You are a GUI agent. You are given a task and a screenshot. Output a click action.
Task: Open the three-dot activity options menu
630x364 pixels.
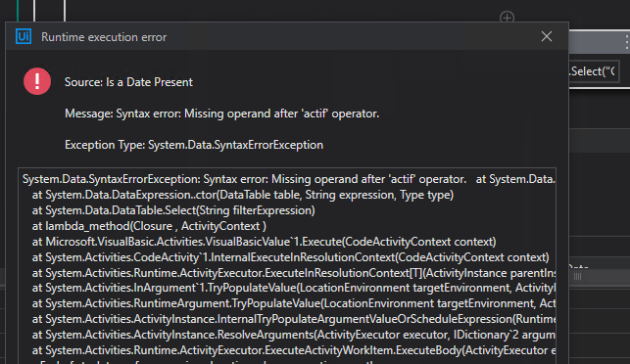pos(627,41)
